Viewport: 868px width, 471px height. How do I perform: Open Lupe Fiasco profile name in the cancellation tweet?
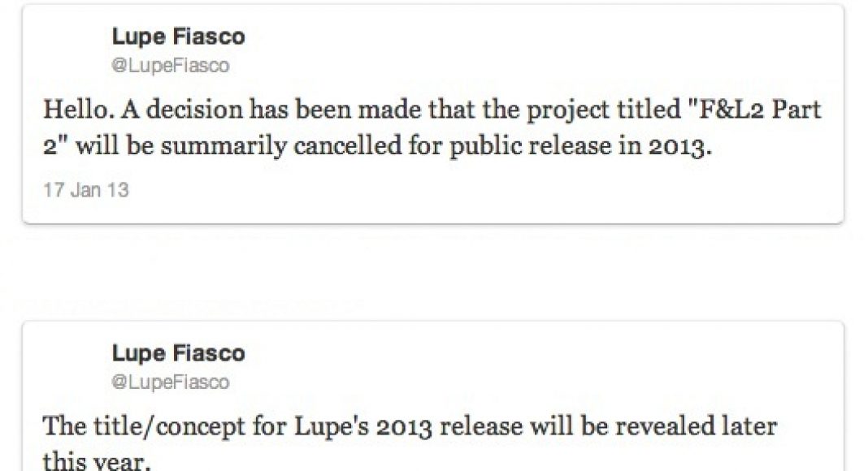178,37
